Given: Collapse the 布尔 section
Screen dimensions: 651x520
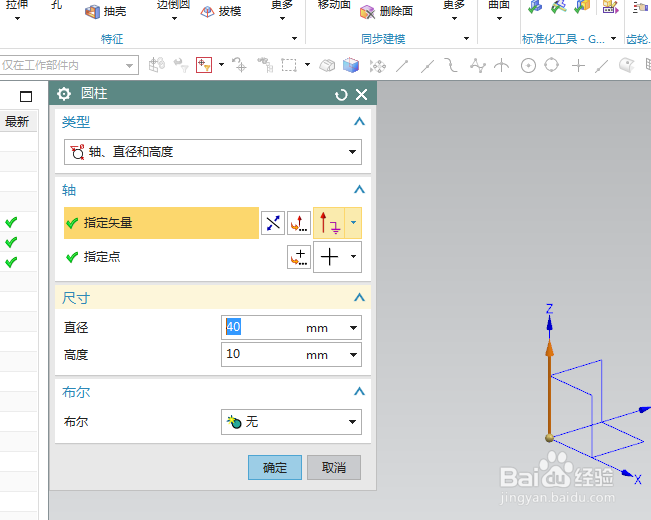Looking at the screenshot, I should [x=359, y=392].
